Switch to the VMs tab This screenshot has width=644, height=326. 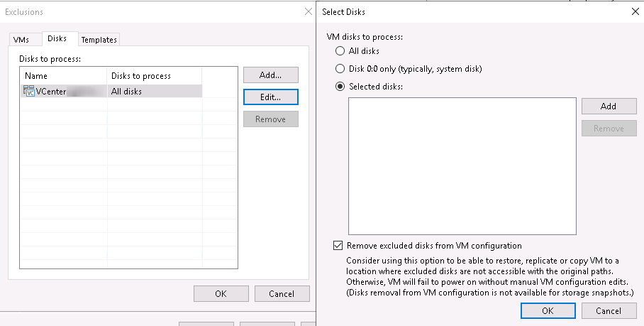(21, 40)
